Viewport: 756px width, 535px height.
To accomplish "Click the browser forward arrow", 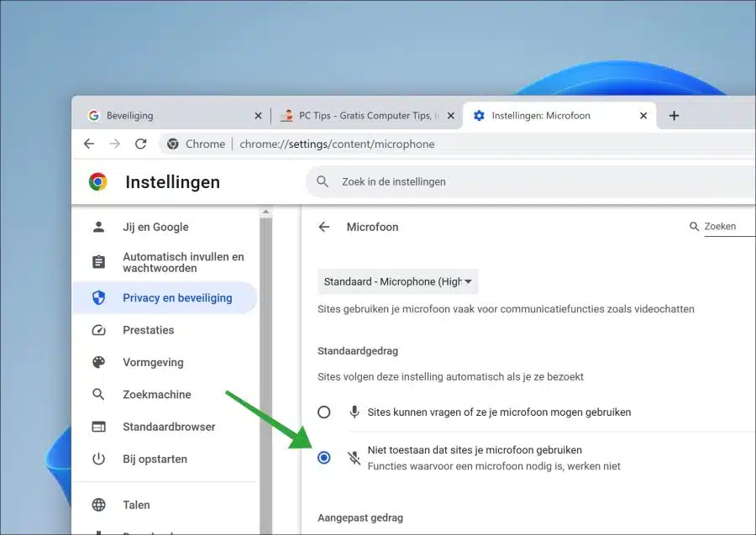I will [115, 144].
